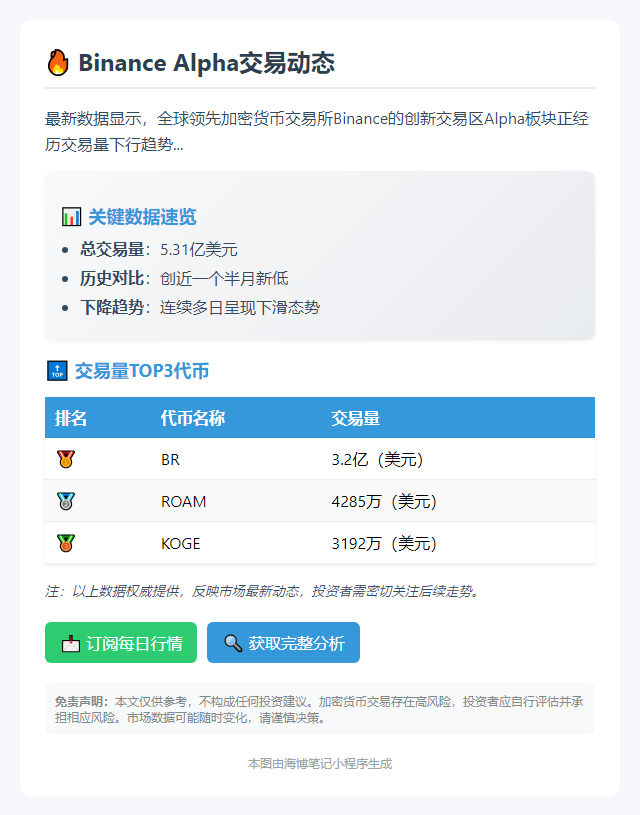
Task: Click the TOP icon beside 交易量TOP3代币
Action: [57, 371]
